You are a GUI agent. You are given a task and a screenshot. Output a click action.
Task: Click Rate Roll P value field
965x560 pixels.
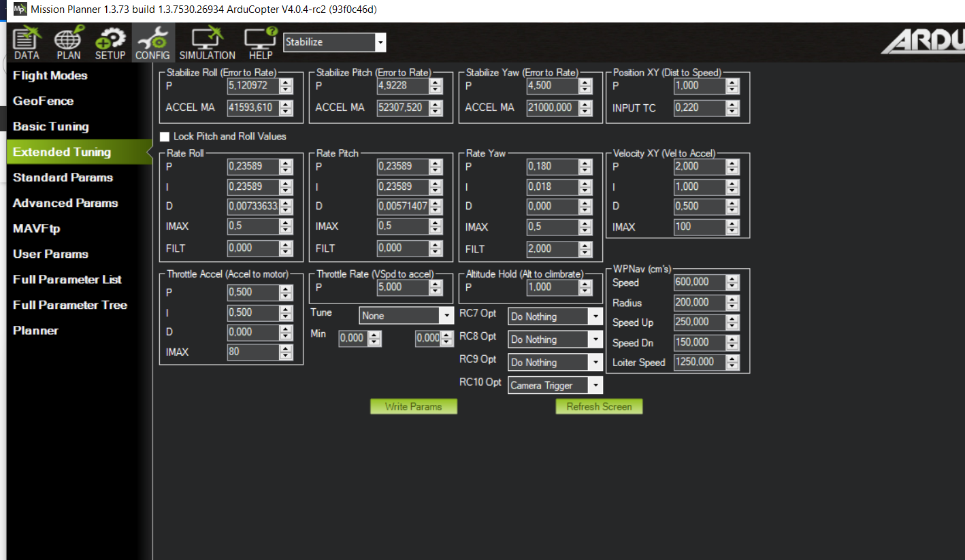pyautogui.click(x=253, y=167)
